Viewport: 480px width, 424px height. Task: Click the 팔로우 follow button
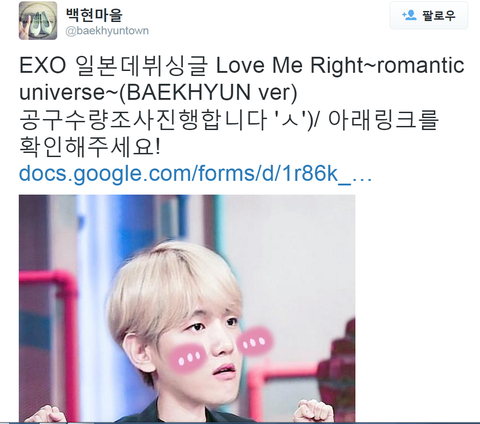pyautogui.click(x=429, y=15)
